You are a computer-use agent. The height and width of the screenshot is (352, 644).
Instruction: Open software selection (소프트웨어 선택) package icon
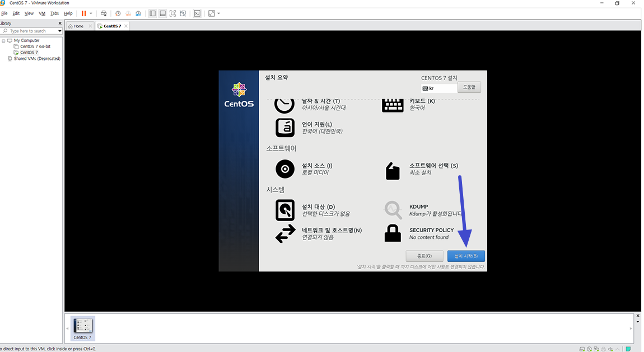click(393, 171)
